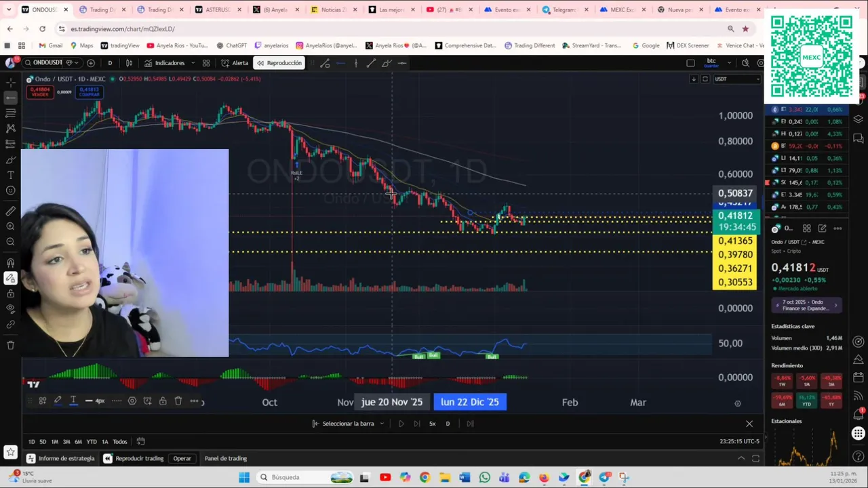868x488 pixels.
Task: Open more options in floating drawing toolbar
Action: click(x=194, y=401)
